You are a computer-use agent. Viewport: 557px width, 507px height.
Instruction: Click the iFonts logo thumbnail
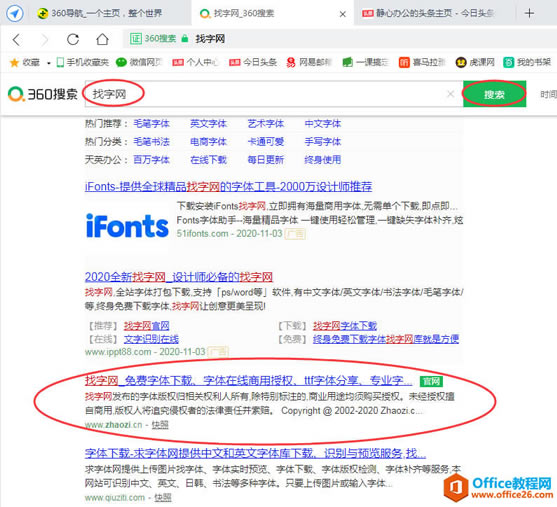tap(127, 226)
